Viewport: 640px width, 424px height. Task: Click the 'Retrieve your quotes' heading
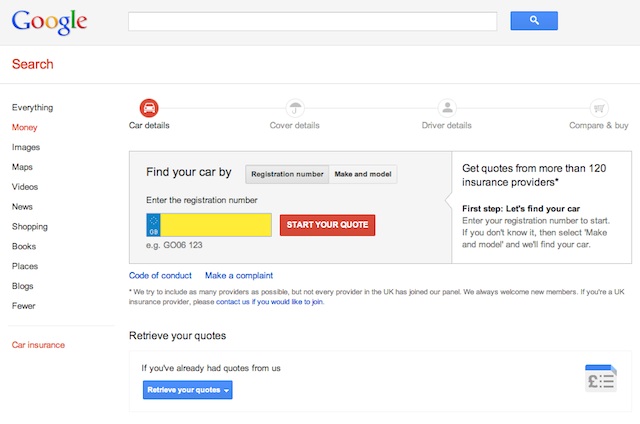pyautogui.click(x=178, y=335)
